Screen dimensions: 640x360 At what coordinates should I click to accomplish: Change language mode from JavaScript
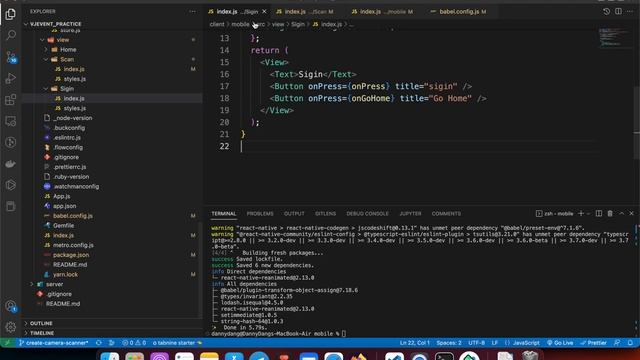[x=526, y=343]
